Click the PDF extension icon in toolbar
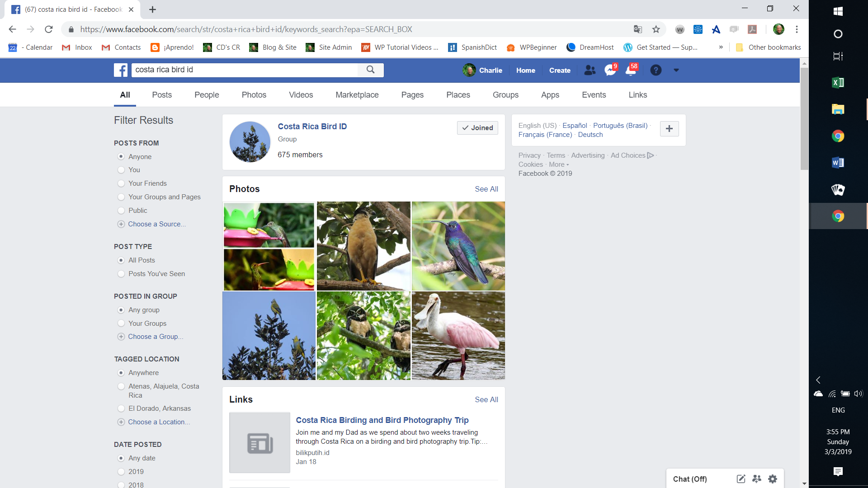 coord(752,29)
